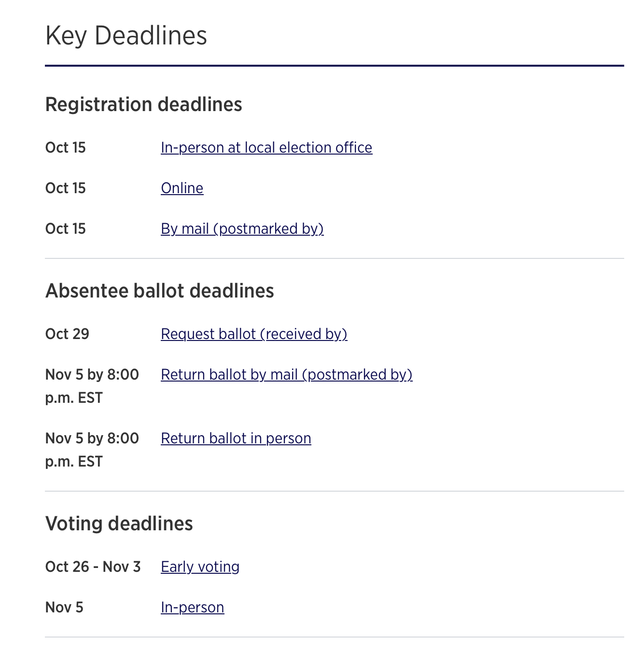Click the Registration deadlines heading
Viewport: 644px width, 652px height.
143,105
